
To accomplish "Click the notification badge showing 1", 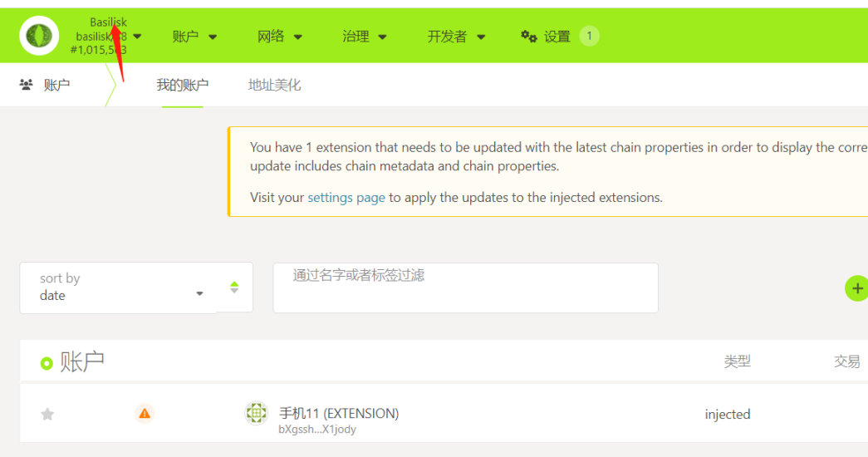I will 589,36.
